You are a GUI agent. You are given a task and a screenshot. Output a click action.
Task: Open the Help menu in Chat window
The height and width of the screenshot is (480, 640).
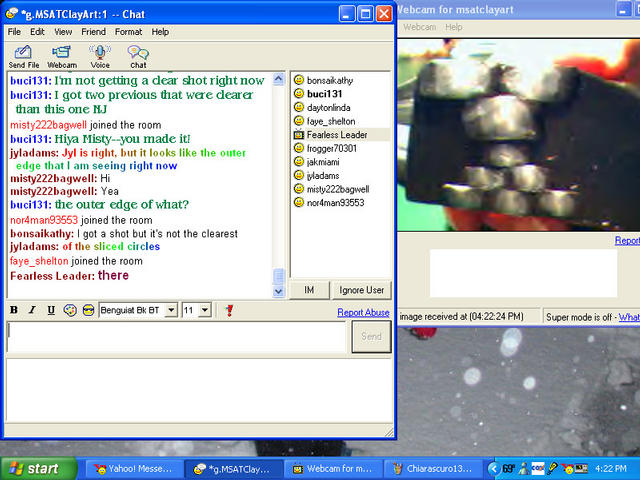[160, 32]
